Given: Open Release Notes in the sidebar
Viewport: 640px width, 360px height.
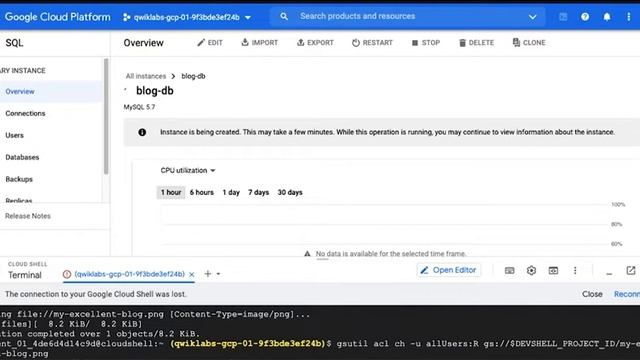Looking at the screenshot, I should point(28,216).
